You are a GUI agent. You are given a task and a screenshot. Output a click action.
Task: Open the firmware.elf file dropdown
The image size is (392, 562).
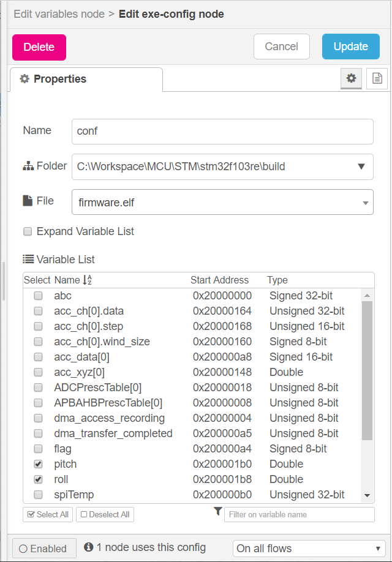[365, 203]
